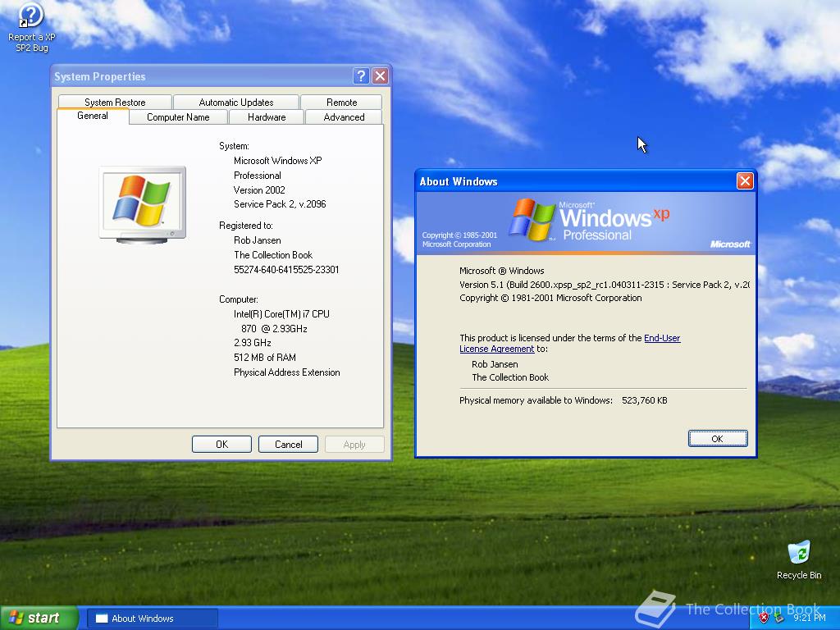Switch to the Advanced tab
The height and width of the screenshot is (630, 840).
343,116
